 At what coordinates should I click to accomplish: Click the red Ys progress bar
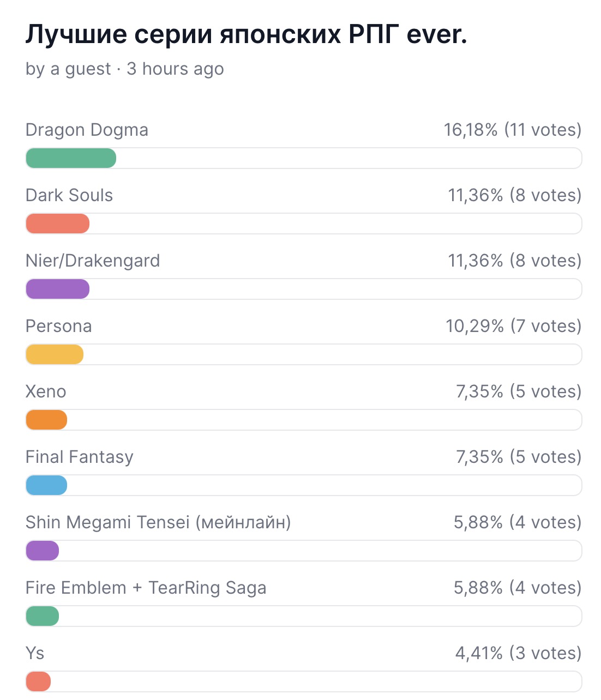pos(38,681)
